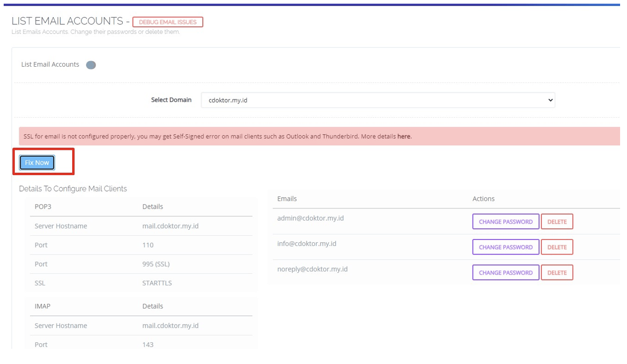Click the POP3 details table header
This screenshot has width=627, height=364.
[x=42, y=207]
